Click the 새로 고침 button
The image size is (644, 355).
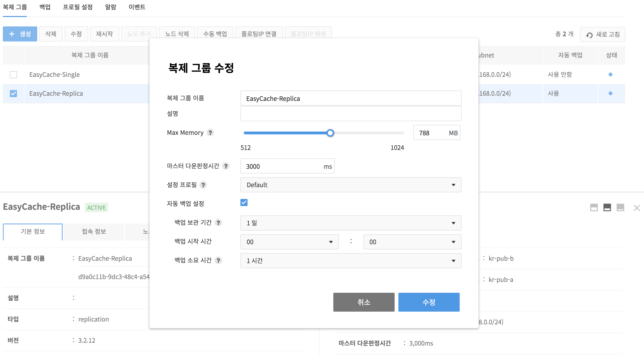[x=602, y=34]
